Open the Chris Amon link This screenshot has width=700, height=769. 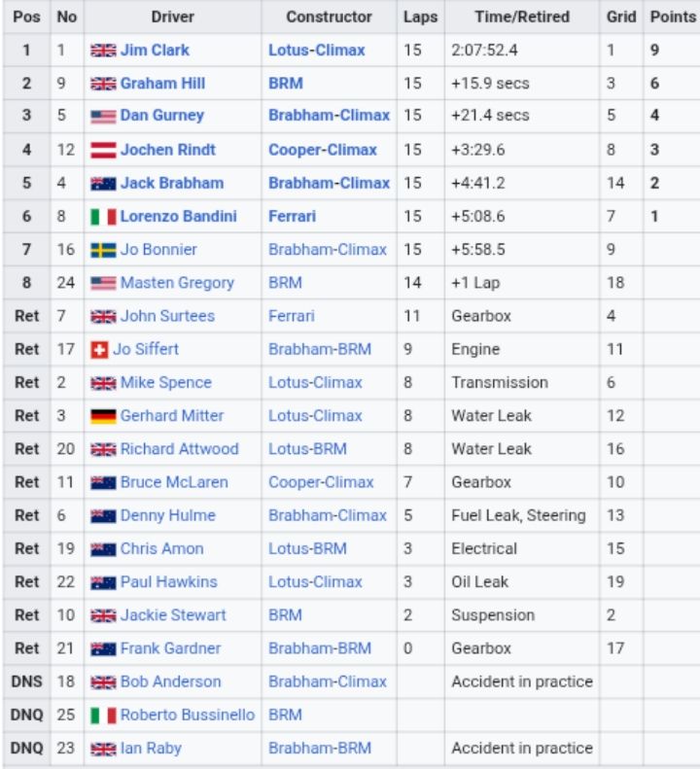click(x=162, y=548)
